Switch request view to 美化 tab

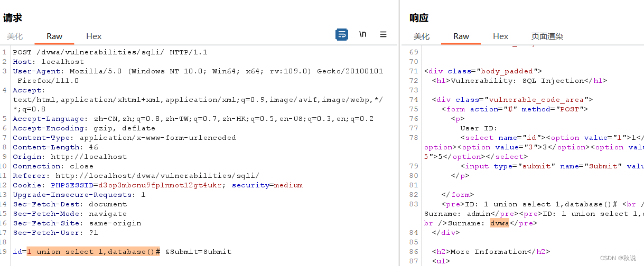pos(15,36)
